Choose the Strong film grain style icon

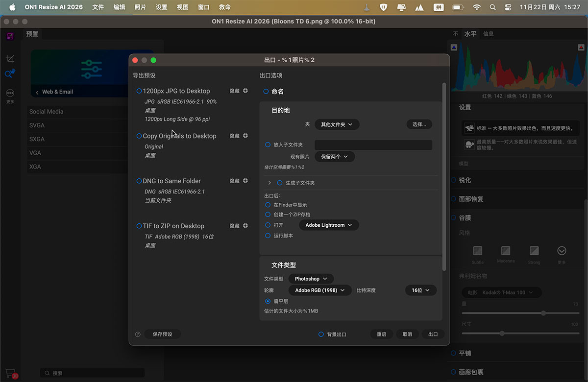pos(534,251)
